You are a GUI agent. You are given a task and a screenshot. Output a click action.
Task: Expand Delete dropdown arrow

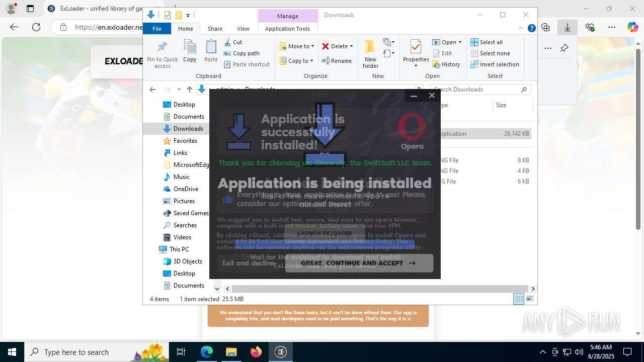point(351,46)
